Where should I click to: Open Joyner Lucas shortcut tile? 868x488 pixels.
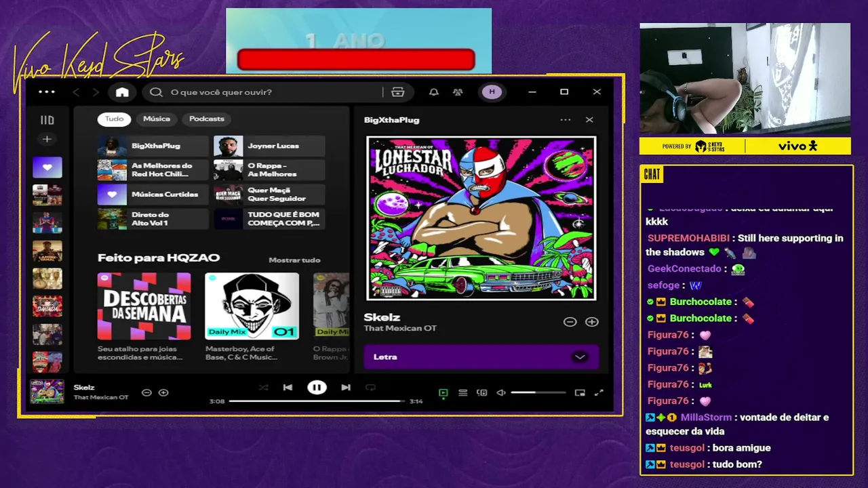[x=269, y=146]
